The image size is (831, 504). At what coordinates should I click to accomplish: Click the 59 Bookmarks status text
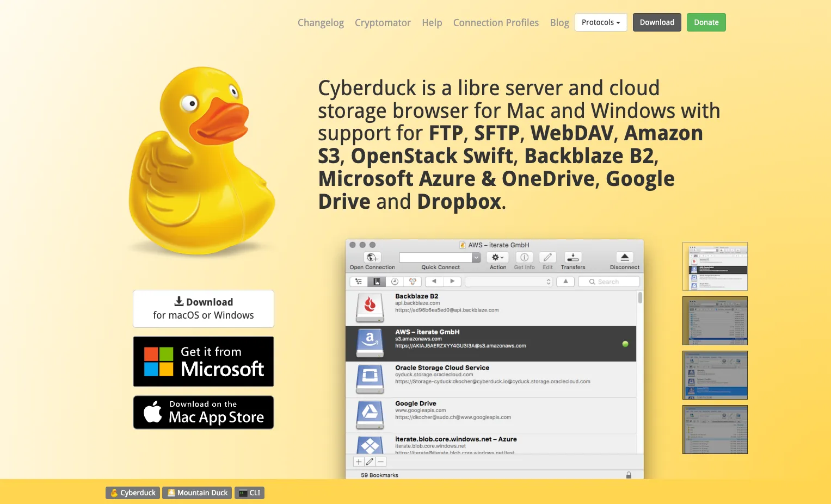tap(379, 475)
